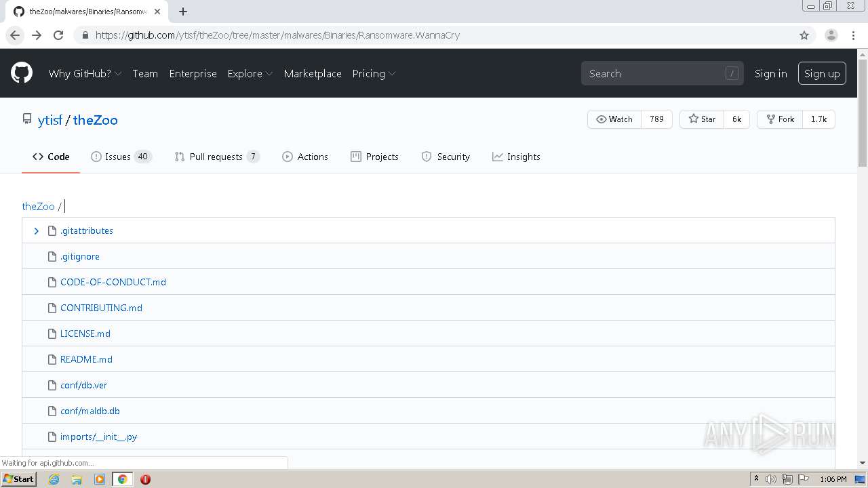Expand the Pricing dropdown
This screenshot has width=868, height=488.
[374, 73]
